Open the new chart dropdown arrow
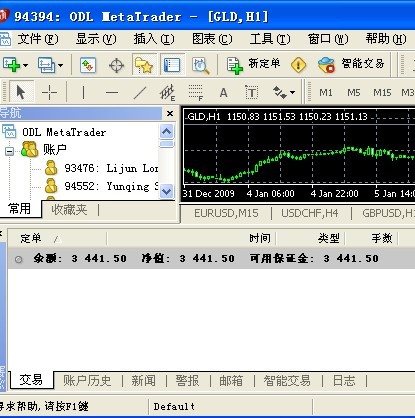 coord(26,65)
